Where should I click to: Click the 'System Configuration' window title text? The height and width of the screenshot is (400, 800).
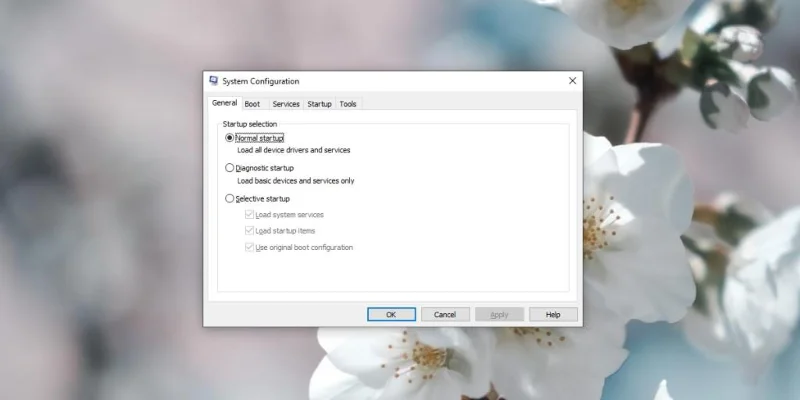point(261,81)
